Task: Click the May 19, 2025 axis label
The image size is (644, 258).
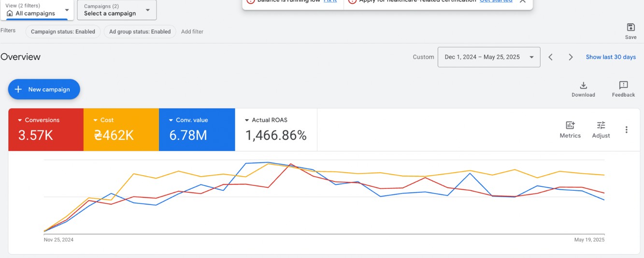Action: click(x=589, y=240)
